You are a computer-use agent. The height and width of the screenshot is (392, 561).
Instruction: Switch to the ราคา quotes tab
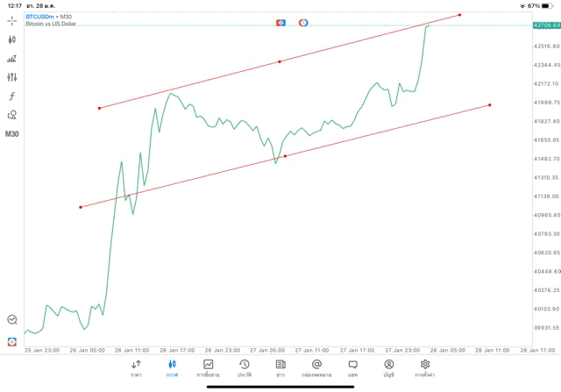136,368
